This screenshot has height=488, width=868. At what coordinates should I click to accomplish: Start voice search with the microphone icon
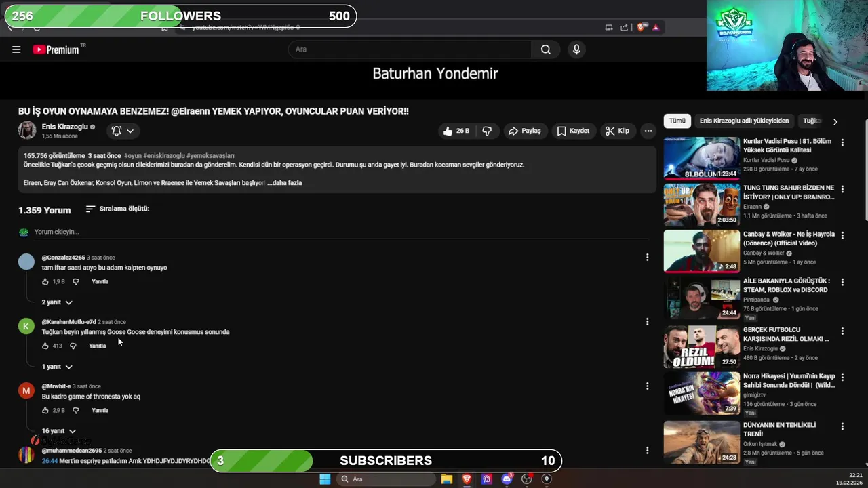[x=576, y=49]
